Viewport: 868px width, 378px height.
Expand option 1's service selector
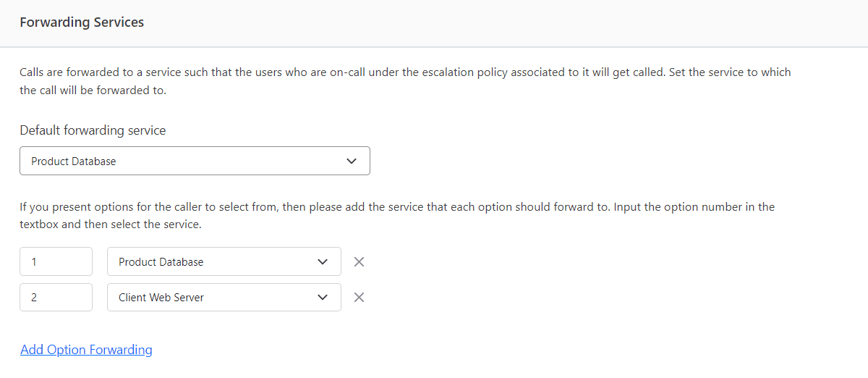coord(224,261)
